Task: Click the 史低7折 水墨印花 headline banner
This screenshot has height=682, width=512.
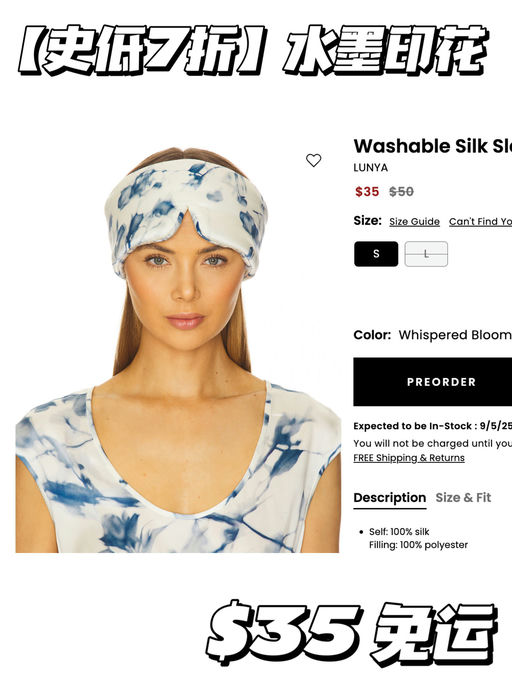Action: (x=254, y=50)
